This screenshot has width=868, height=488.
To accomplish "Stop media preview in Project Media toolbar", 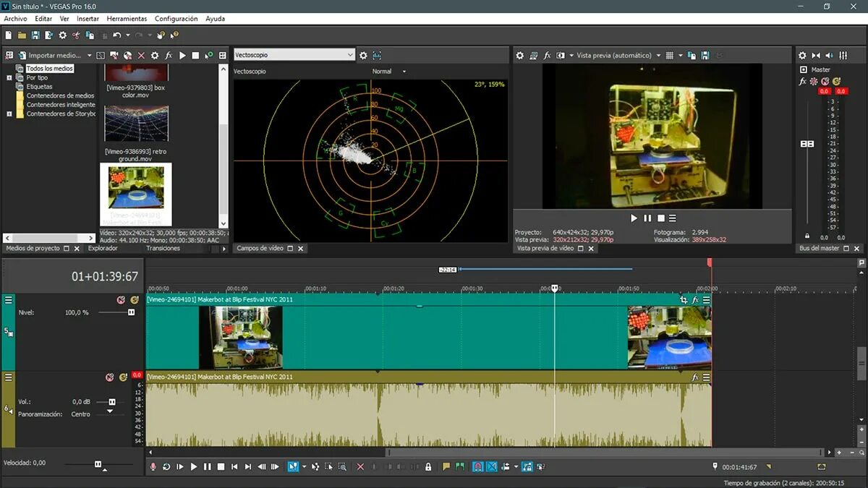I will [195, 55].
